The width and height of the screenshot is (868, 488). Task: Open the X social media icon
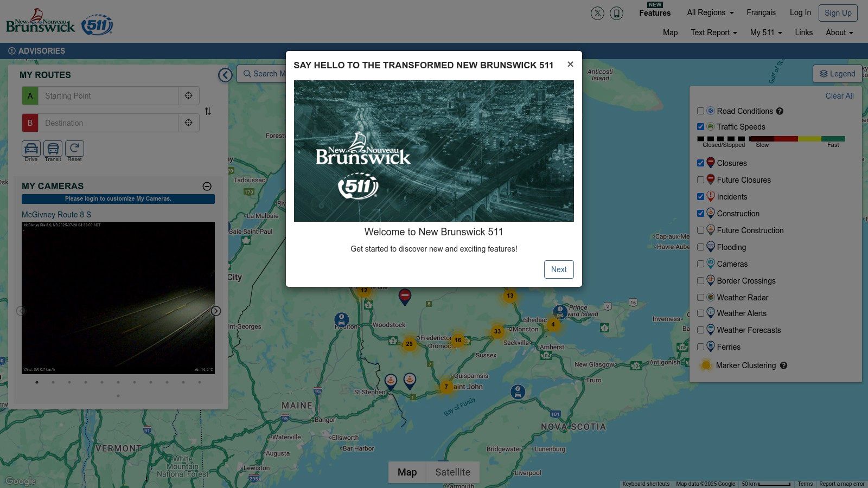click(597, 13)
